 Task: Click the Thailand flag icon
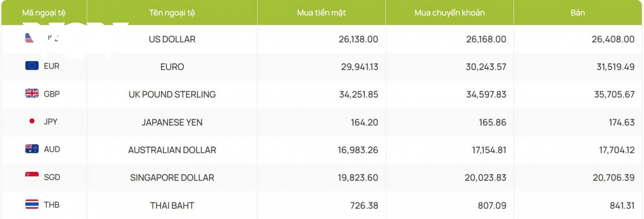point(32,205)
